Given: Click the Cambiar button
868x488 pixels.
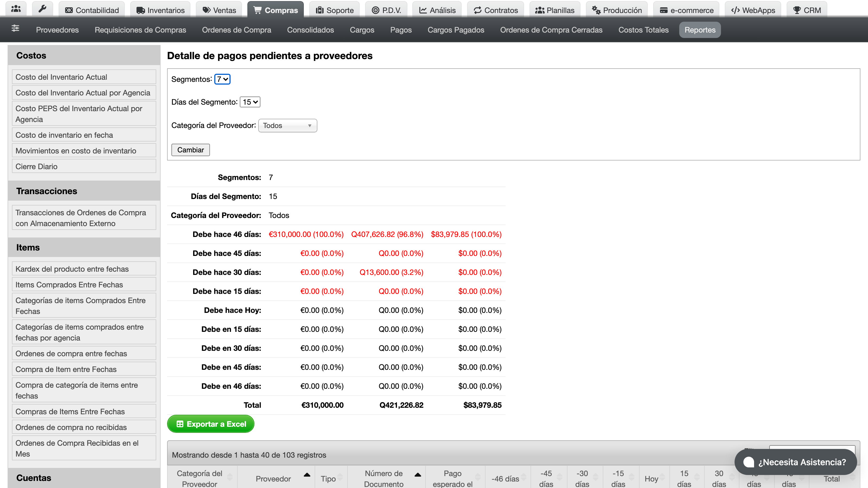Looking at the screenshot, I should [x=190, y=150].
